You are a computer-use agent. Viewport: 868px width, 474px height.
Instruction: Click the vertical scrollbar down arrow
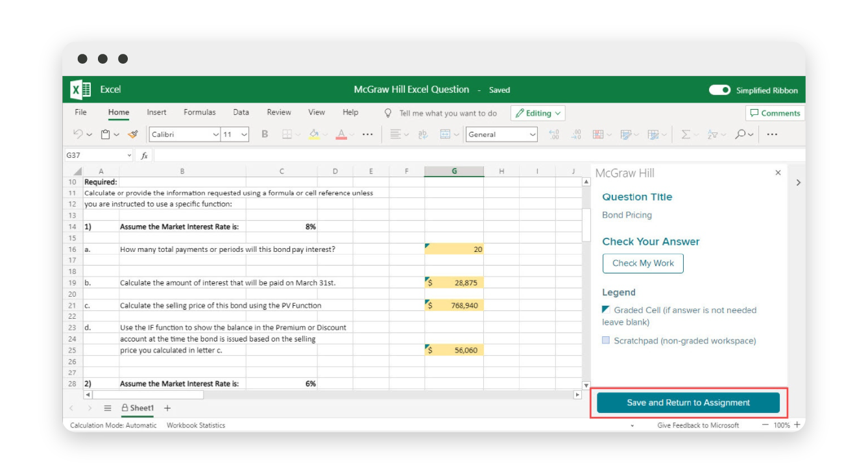click(x=586, y=385)
